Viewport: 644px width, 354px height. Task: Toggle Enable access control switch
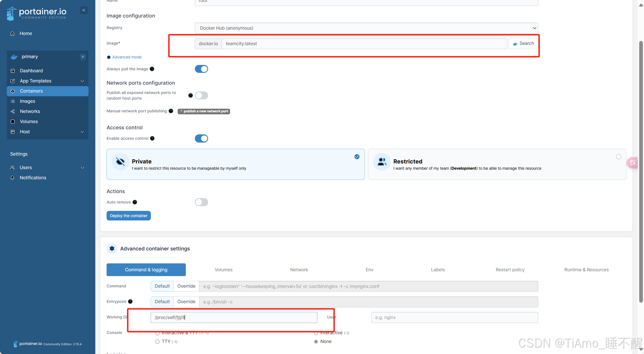pos(201,138)
